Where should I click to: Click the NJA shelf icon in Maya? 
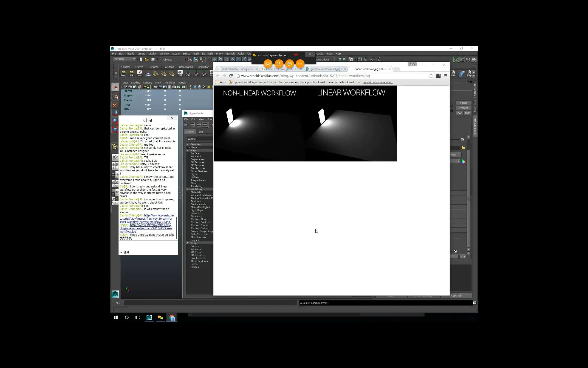click(x=453, y=73)
